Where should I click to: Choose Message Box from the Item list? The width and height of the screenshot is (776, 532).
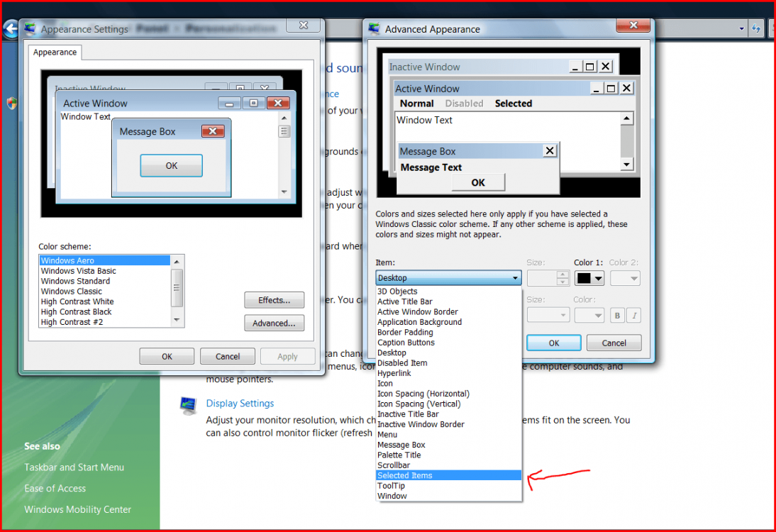448,445
